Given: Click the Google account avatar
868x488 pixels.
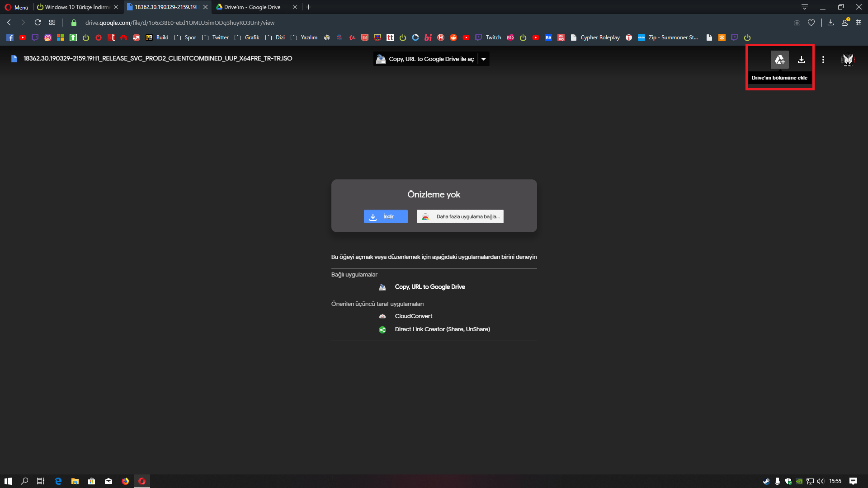Looking at the screenshot, I should coord(848,60).
